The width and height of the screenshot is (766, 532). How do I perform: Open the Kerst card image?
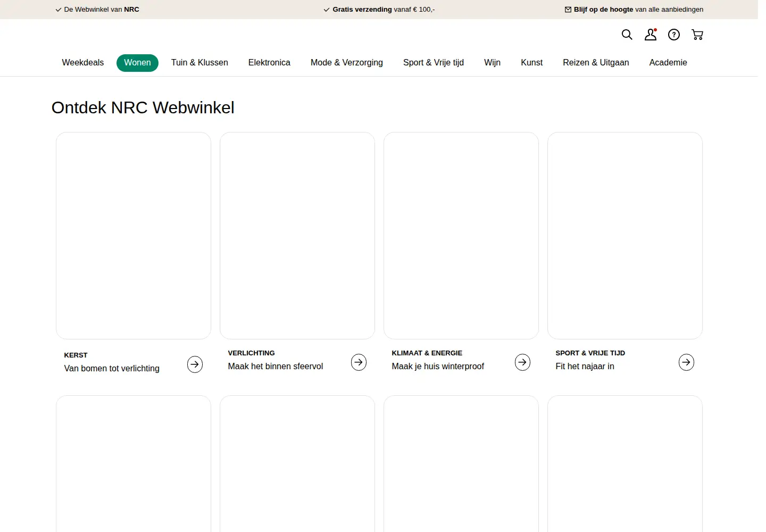click(x=134, y=236)
